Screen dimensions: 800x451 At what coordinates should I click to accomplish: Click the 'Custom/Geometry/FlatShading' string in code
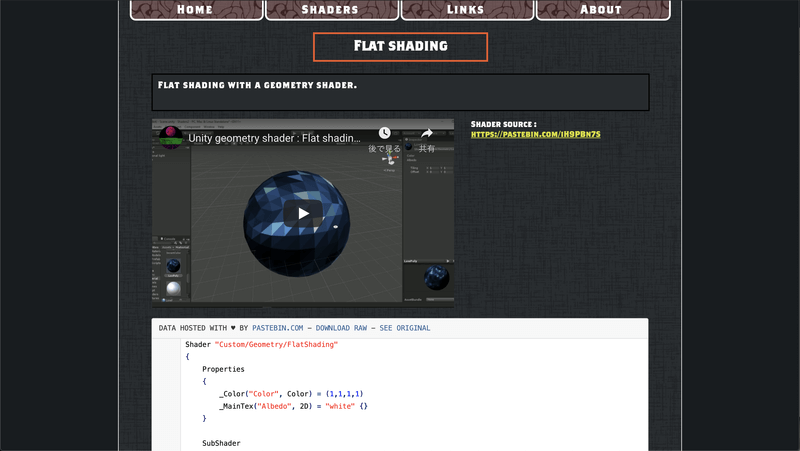point(277,344)
